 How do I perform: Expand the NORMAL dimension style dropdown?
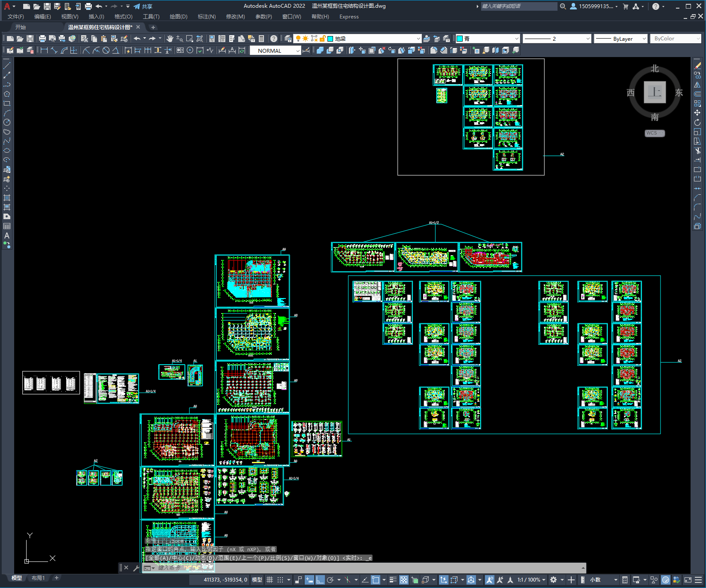point(297,51)
